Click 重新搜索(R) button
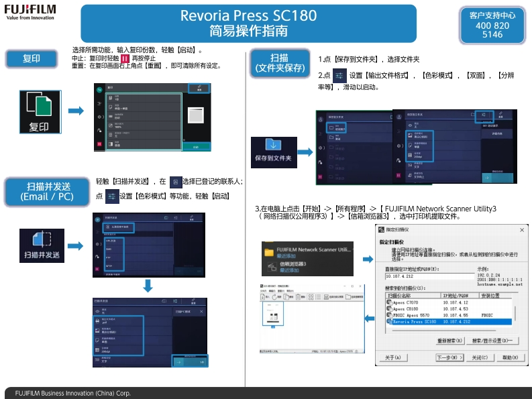This screenshot has width=532, height=399. pyautogui.click(x=449, y=341)
